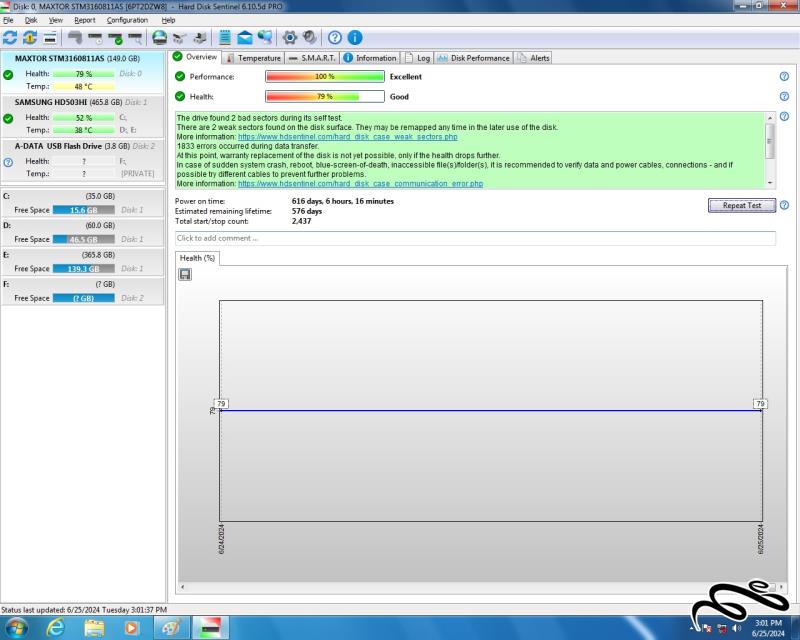Open the blue notepad report icon
Screen dimensions: 800x640
[224, 38]
